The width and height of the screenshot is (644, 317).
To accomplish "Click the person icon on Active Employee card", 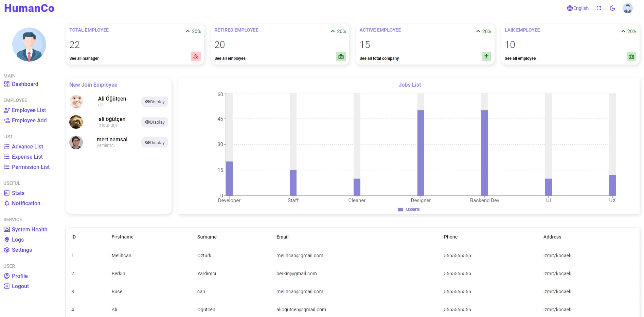I will point(486,56).
